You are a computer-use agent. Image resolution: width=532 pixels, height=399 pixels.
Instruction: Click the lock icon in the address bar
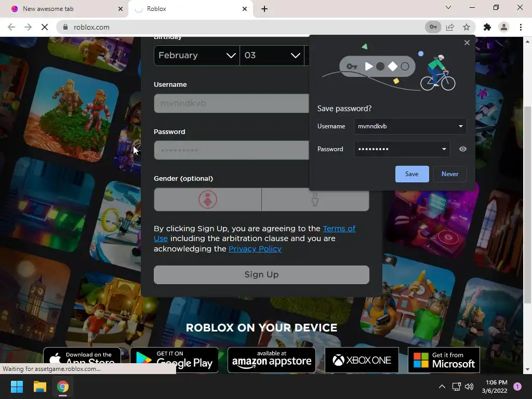click(65, 27)
